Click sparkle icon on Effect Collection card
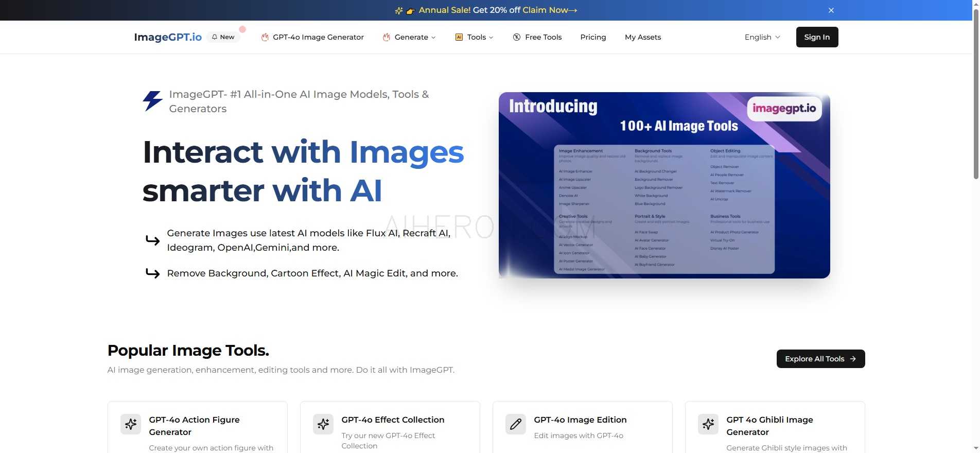 pos(323,424)
